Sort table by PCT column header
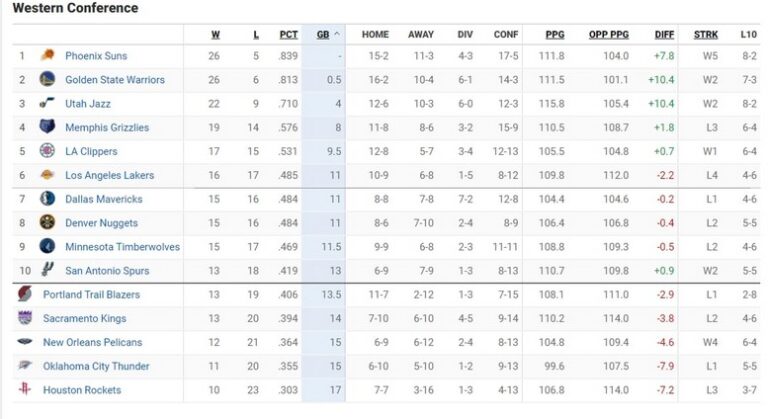 [288, 34]
